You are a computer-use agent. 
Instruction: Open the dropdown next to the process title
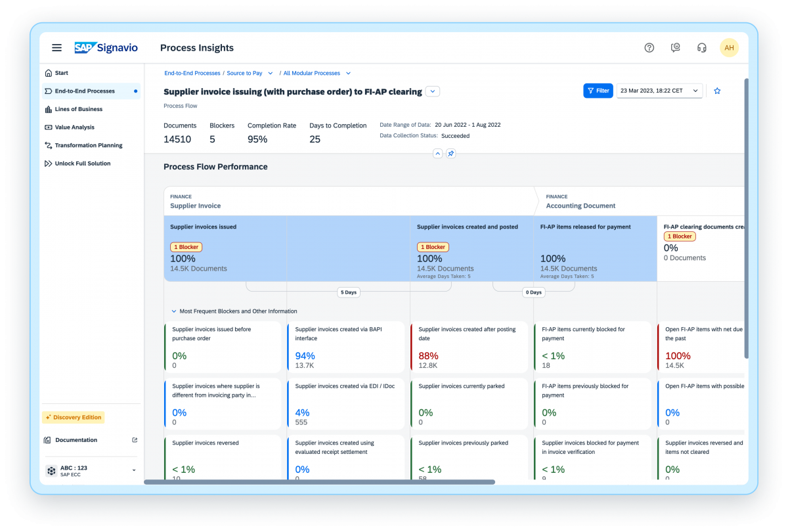(432, 91)
